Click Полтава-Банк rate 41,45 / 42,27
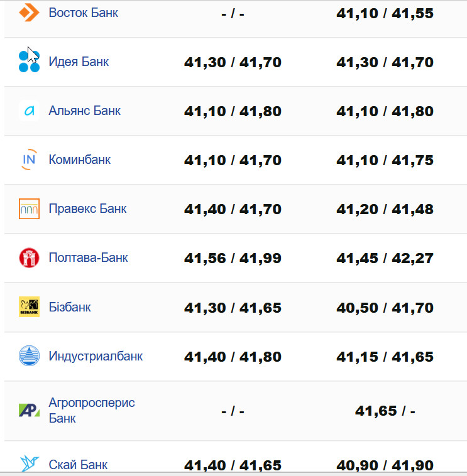Screen dimensions: 467x476 click(385, 258)
